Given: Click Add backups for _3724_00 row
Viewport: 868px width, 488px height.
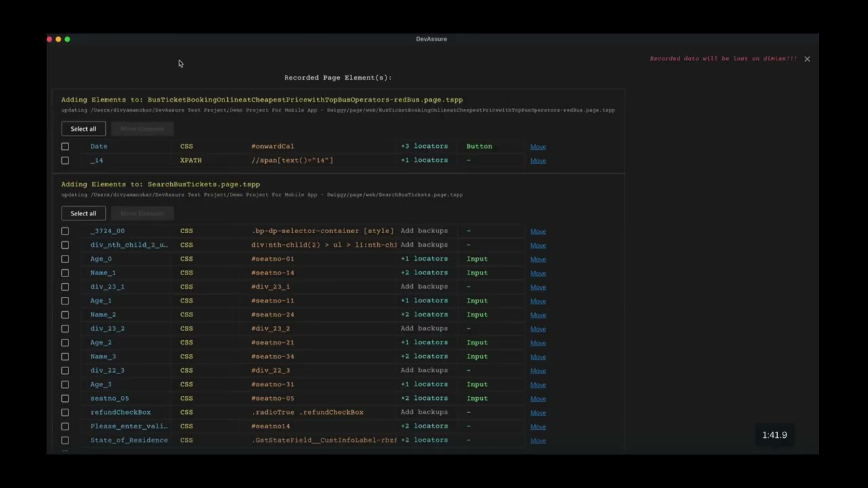Looking at the screenshot, I should 424,230.
